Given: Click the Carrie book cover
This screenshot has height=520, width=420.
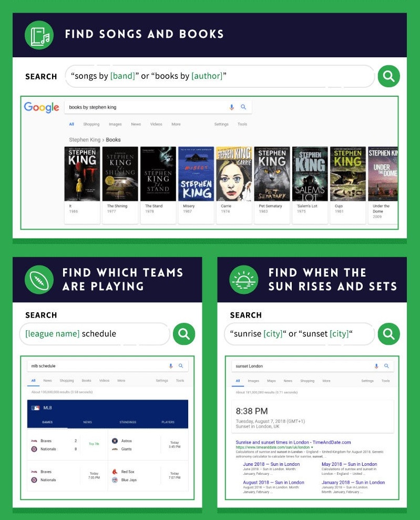Looking at the screenshot, I should click(x=234, y=174).
